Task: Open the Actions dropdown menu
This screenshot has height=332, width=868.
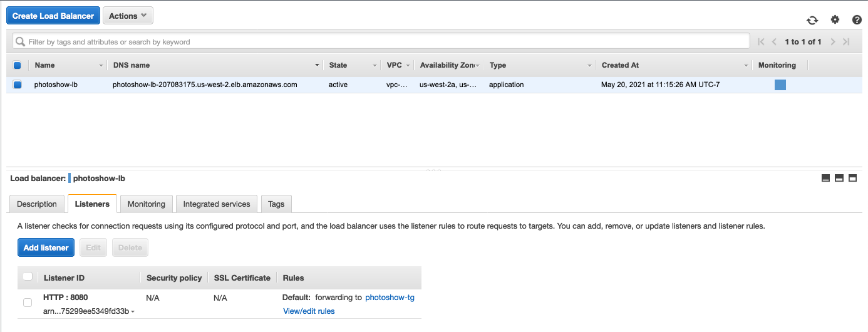Action: point(128,16)
